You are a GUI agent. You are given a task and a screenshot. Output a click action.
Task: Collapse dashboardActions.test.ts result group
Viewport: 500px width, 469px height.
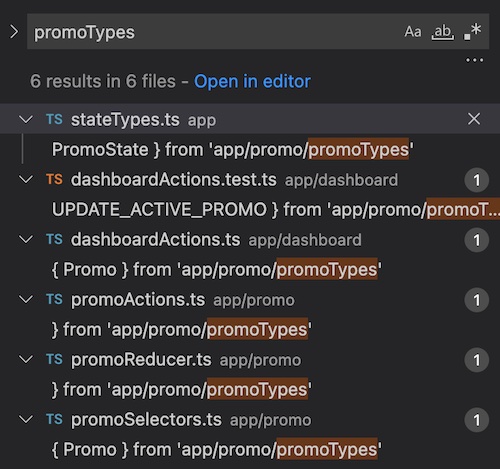pyautogui.click(x=26, y=179)
